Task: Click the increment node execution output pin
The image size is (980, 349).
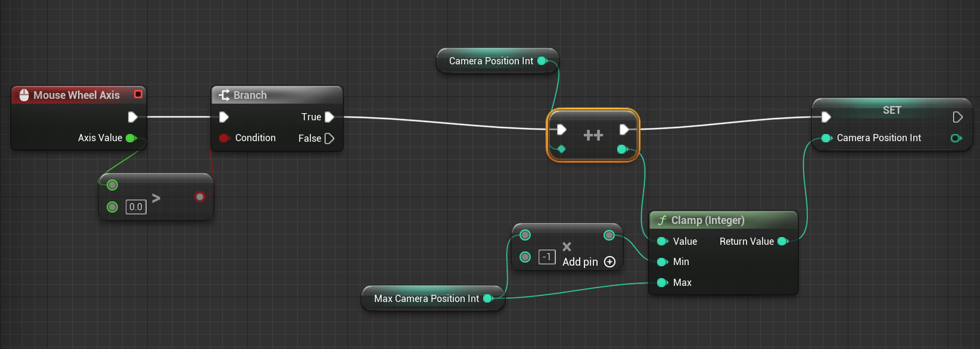Action: tap(624, 130)
